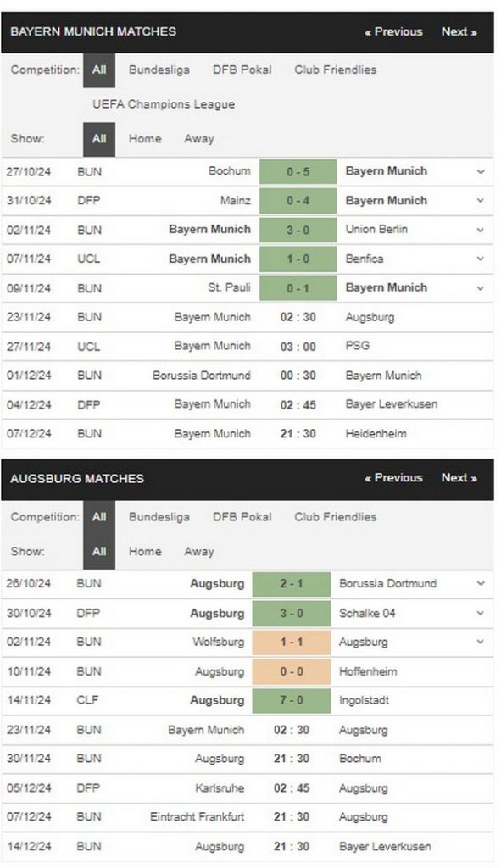Filter Bayern matches by UEFA Champions League
This screenshot has width=501, height=868.
pos(164,104)
